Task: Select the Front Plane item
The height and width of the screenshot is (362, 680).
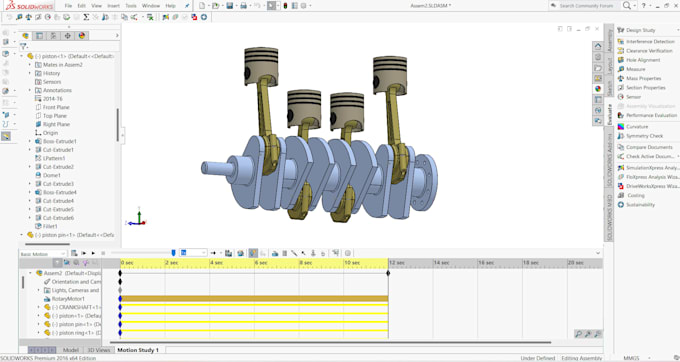Action: pyautogui.click(x=52, y=107)
